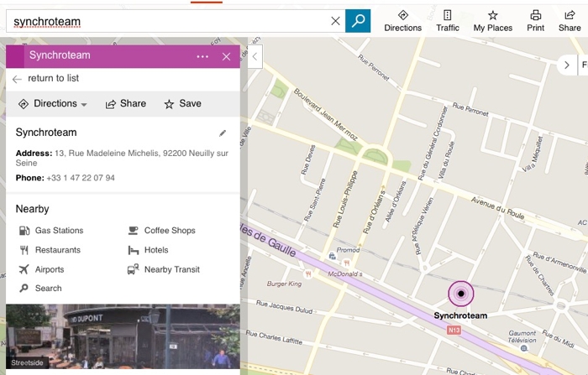Close the Synchroteam card with the X
588x375 pixels.
pyautogui.click(x=226, y=56)
